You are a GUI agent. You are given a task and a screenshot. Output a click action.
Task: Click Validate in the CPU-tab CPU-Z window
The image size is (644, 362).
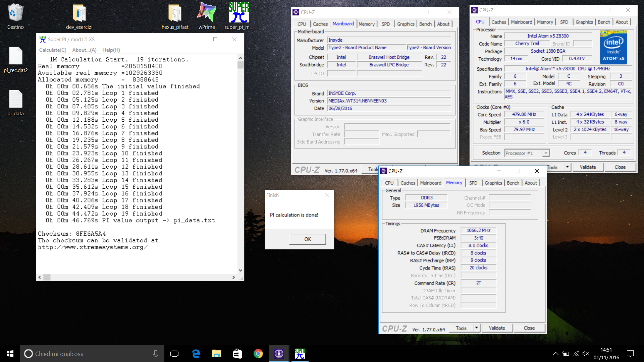(x=588, y=167)
